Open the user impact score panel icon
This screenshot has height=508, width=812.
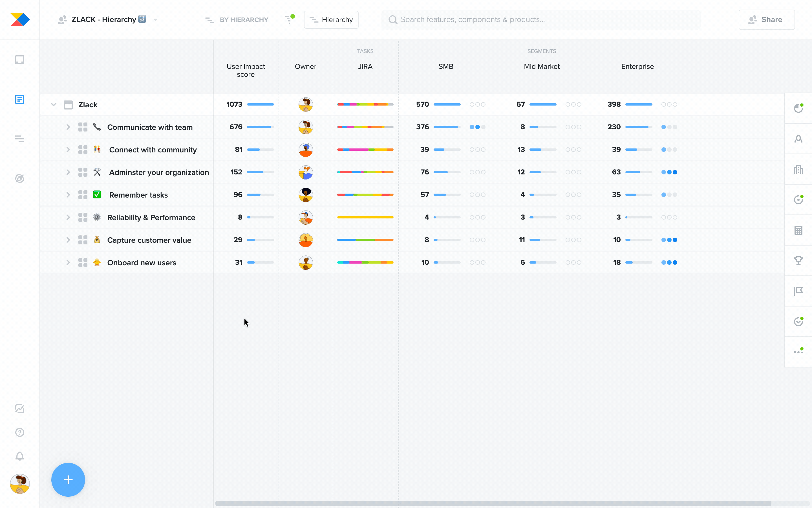798,108
